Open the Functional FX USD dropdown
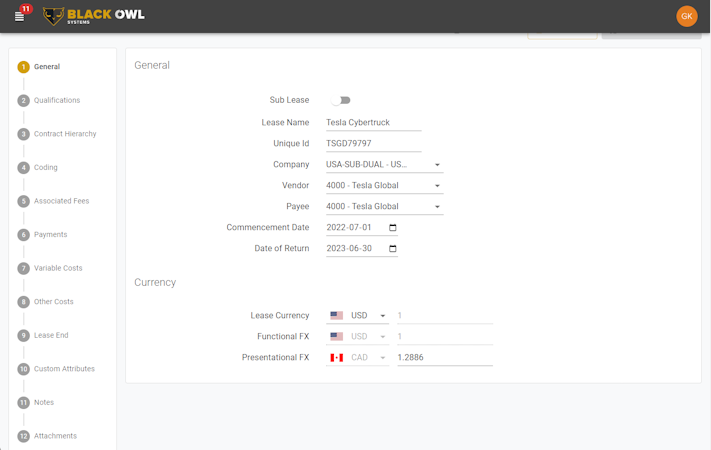This screenshot has height=450, width=711. click(357, 336)
